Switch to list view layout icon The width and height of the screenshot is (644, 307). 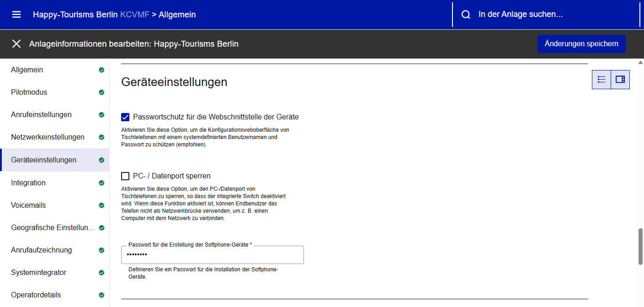pos(601,80)
